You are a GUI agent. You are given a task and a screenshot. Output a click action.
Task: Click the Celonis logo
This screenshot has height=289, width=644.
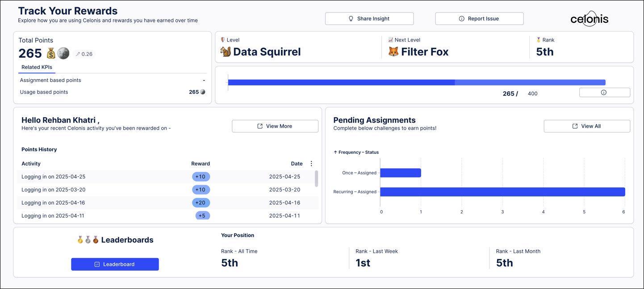589,19
